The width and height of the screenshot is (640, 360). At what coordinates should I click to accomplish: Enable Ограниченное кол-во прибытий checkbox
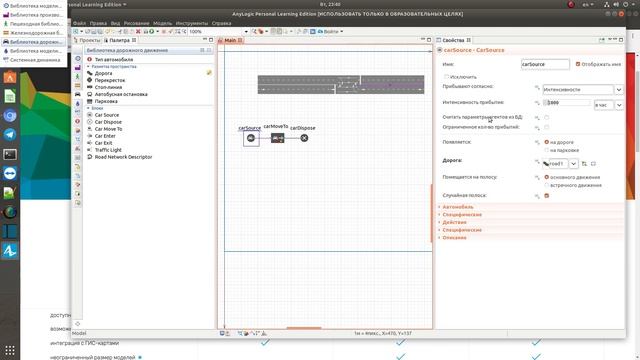[547, 127]
